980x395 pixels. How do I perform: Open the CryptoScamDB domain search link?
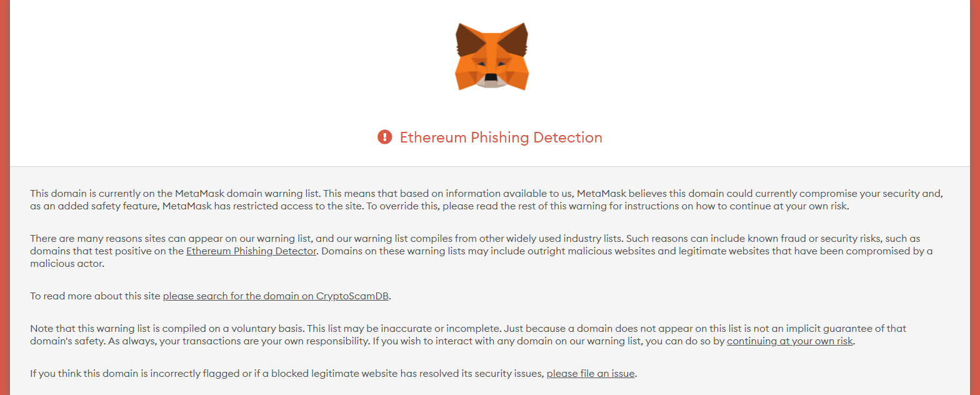coord(276,296)
